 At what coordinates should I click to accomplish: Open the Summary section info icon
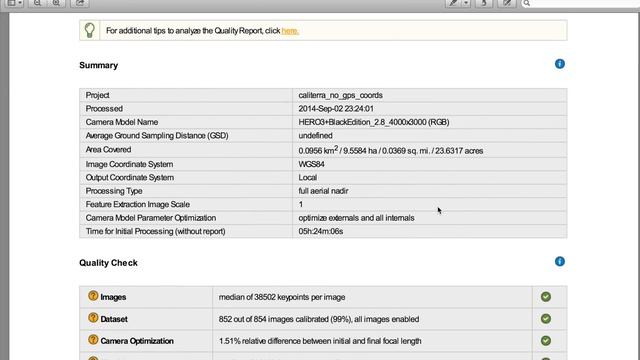pos(560,64)
